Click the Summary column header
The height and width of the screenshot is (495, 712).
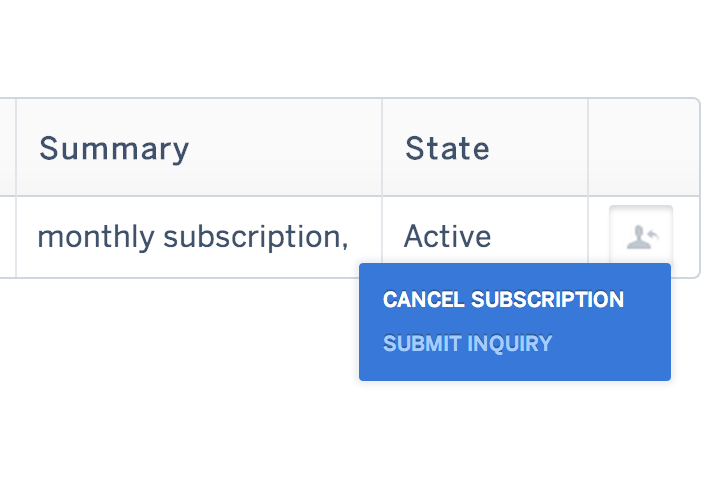click(x=114, y=149)
